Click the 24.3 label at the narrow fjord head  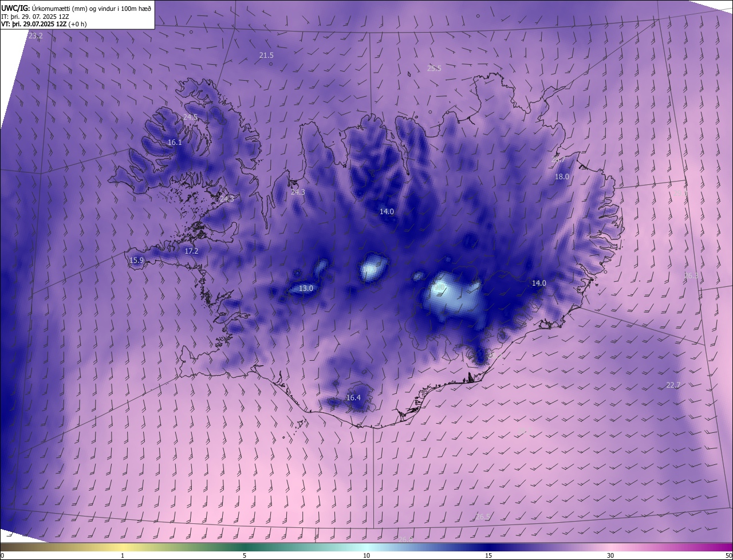298,192
